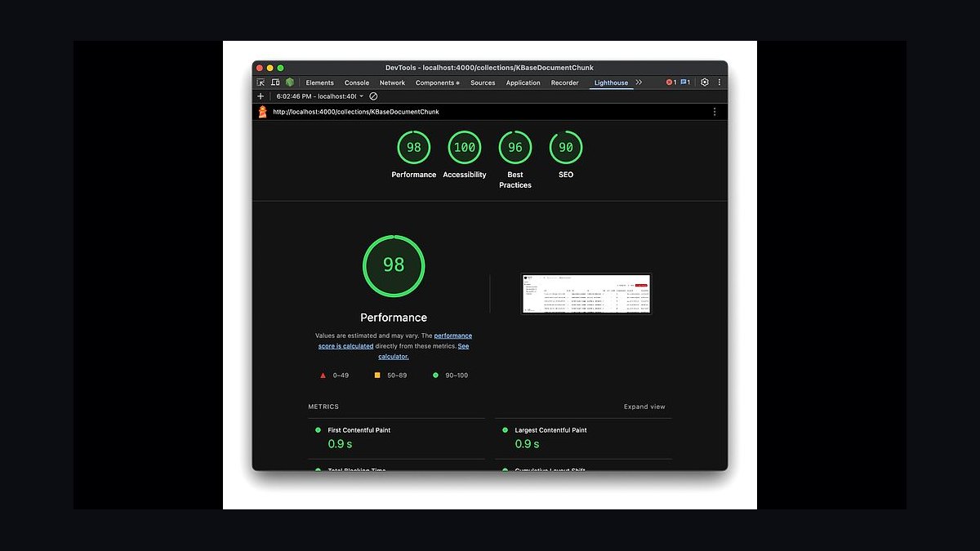Click the plus icon for new report

(261, 96)
